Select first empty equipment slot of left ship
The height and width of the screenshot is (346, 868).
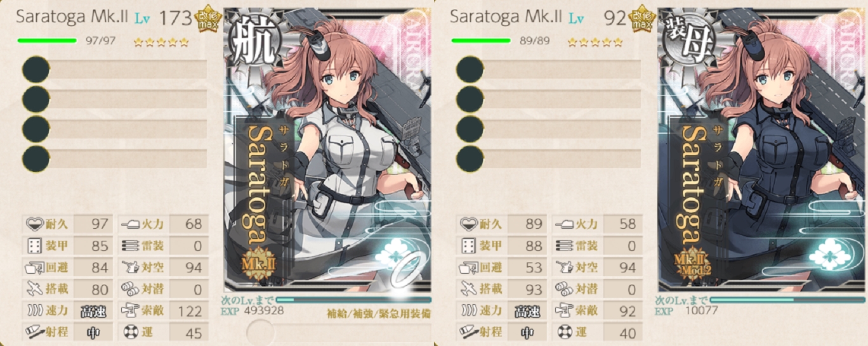coord(115,69)
